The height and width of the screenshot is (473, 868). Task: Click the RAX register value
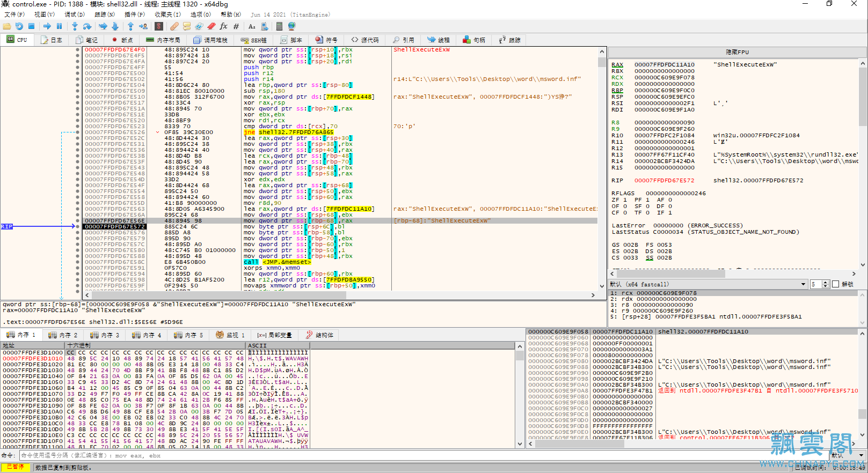pyautogui.click(x=664, y=64)
